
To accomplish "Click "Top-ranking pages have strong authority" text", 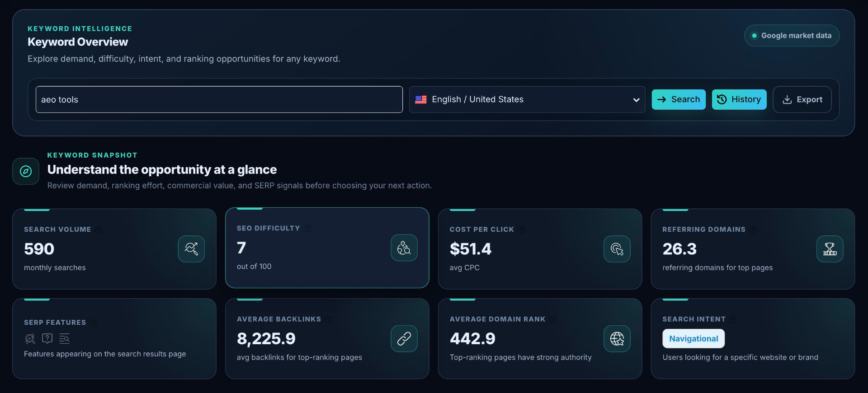I will tap(520, 357).
